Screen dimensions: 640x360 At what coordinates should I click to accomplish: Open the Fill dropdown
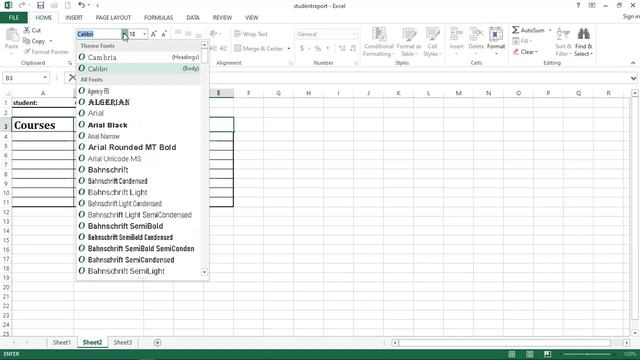coord(522,41)
